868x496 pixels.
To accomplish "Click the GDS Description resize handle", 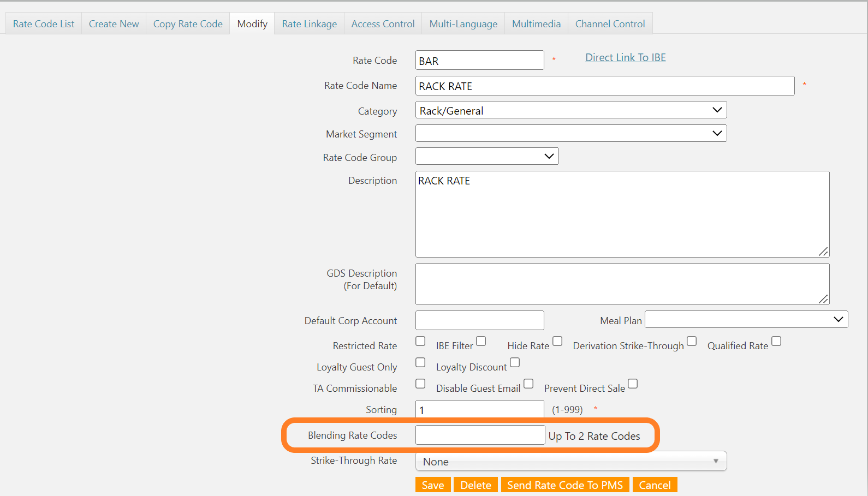I will pos(824,299).
